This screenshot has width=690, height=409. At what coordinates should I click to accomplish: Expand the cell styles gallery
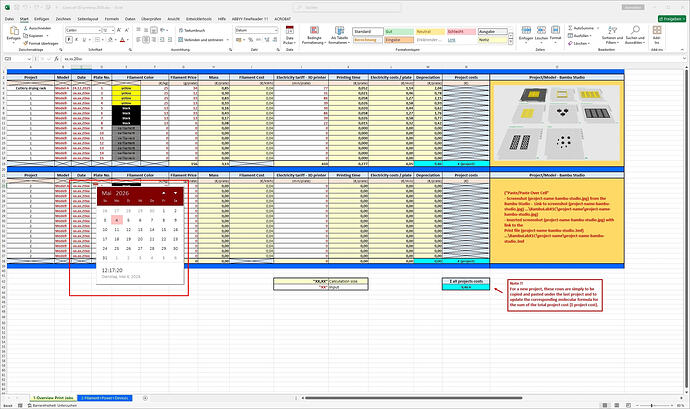(510, 42)
